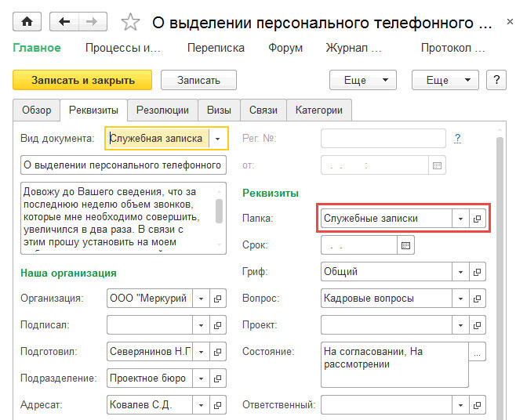
Task: Expand the Подготовил dropdown list
Action: pos(201,352)
